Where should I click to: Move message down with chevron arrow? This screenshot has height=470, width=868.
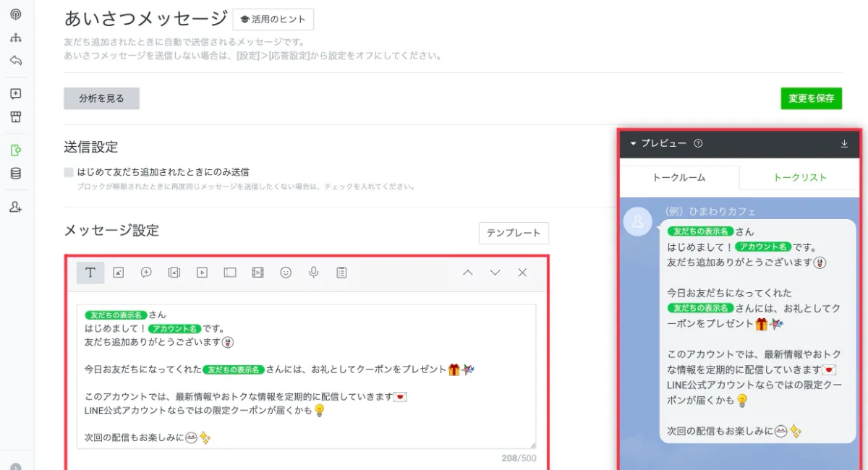pos(495,273)
